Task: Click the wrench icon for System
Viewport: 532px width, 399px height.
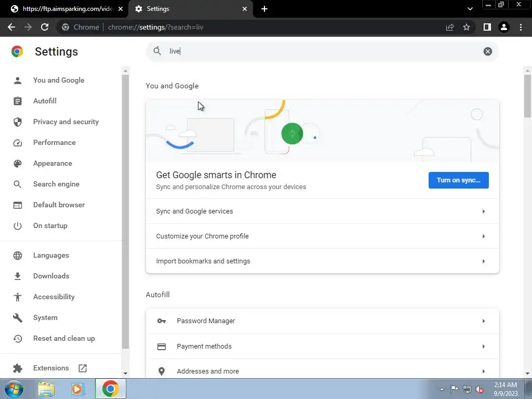Action: [18, 318]
